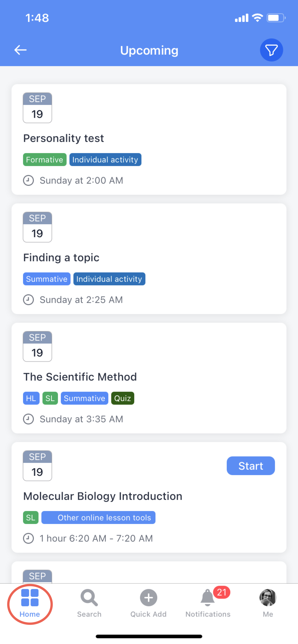
Task: Tap the HL tag on Scientific Method
Action: [x=31, y=398]
